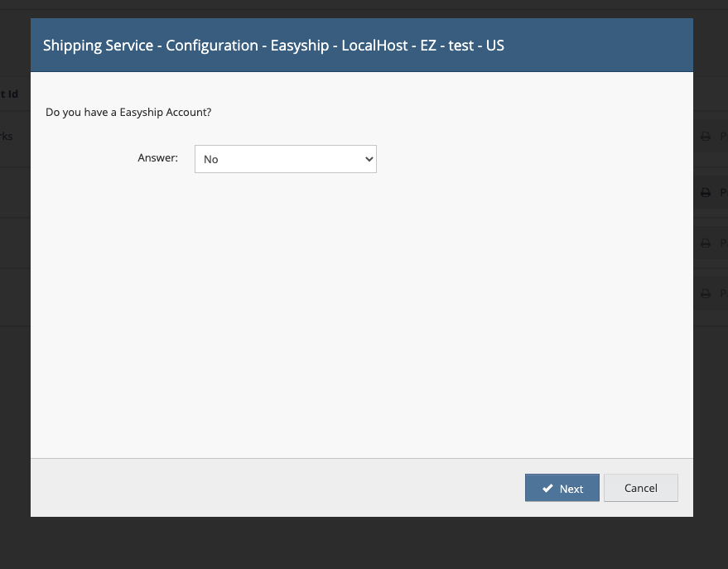The width and height of the screenshot is (728, 569).
Task: Click the 'Answer:' label
Action: pyautogui.click(x=158, y=158)
